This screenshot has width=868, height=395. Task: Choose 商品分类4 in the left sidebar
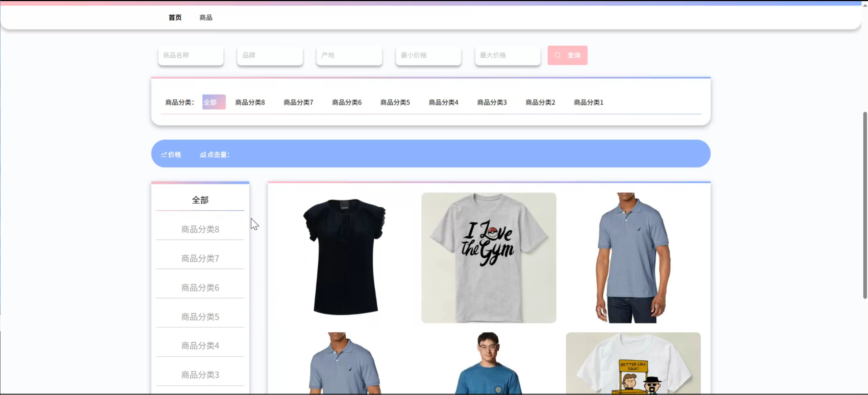(200, 346)
